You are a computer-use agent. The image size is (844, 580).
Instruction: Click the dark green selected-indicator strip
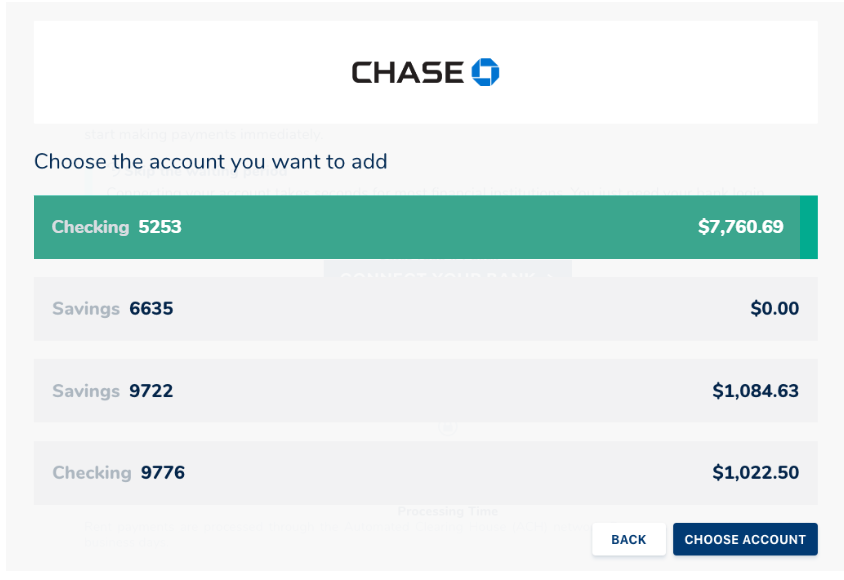[x=809, y=227]
